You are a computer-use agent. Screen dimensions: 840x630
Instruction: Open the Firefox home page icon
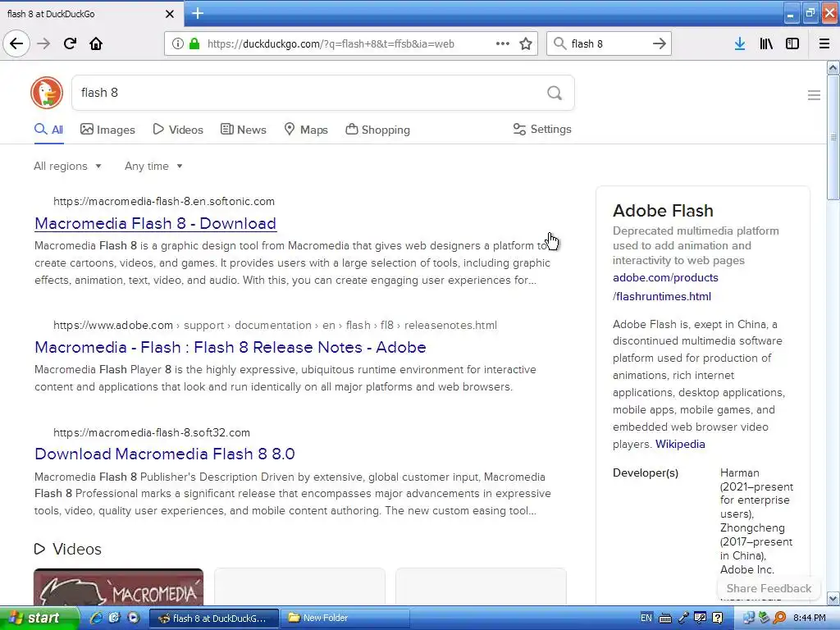tap(96, 43)
